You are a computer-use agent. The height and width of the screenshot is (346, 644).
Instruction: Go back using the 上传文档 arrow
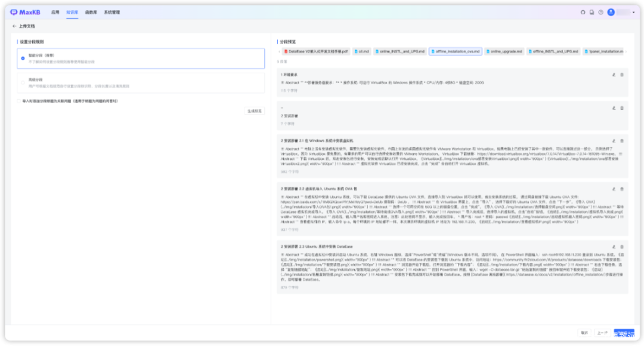pos(14,26)
